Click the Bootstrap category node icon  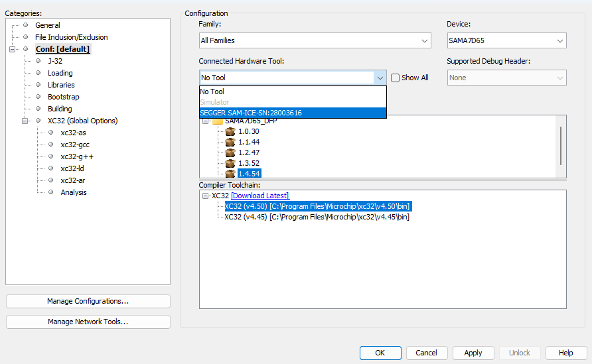click(38, 97)
